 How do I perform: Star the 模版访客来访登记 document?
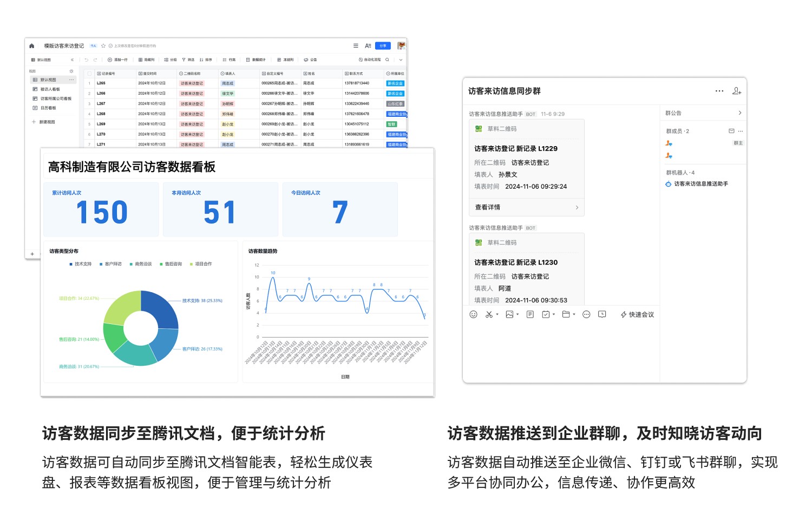(103, 46)
